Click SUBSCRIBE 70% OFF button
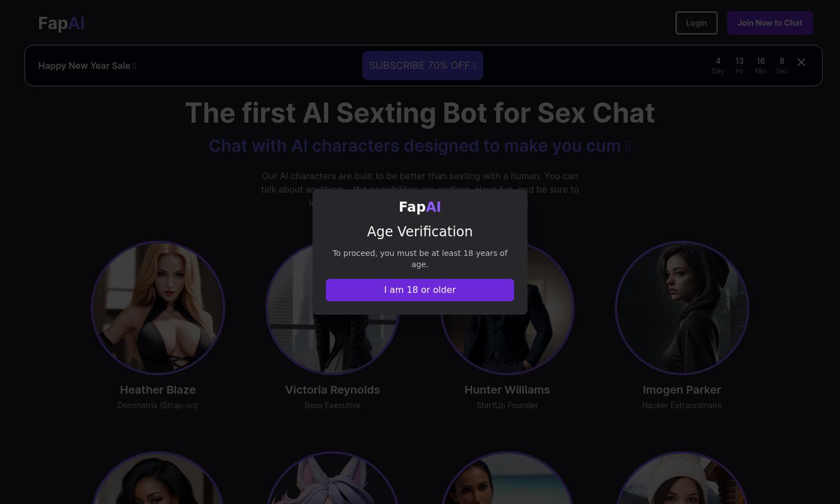 pos(423,66)
